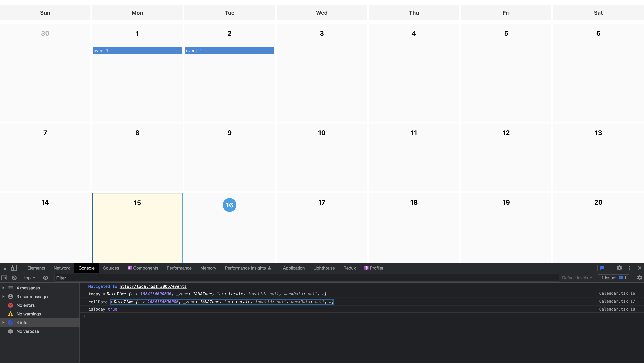Open the three-dot DevTools menu
This screenshot has width=644, height=363.
[x=630, y=268]
